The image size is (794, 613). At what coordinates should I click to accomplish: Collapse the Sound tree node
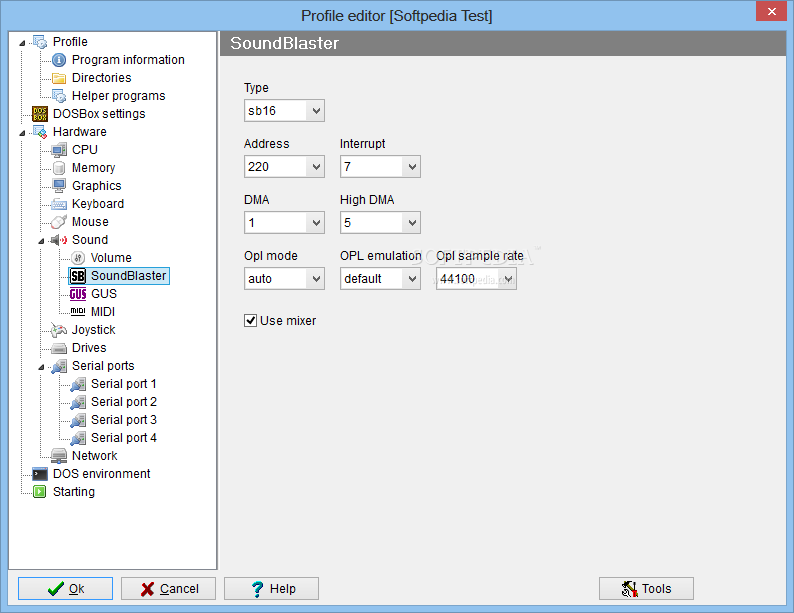click(x=42, y=241)
